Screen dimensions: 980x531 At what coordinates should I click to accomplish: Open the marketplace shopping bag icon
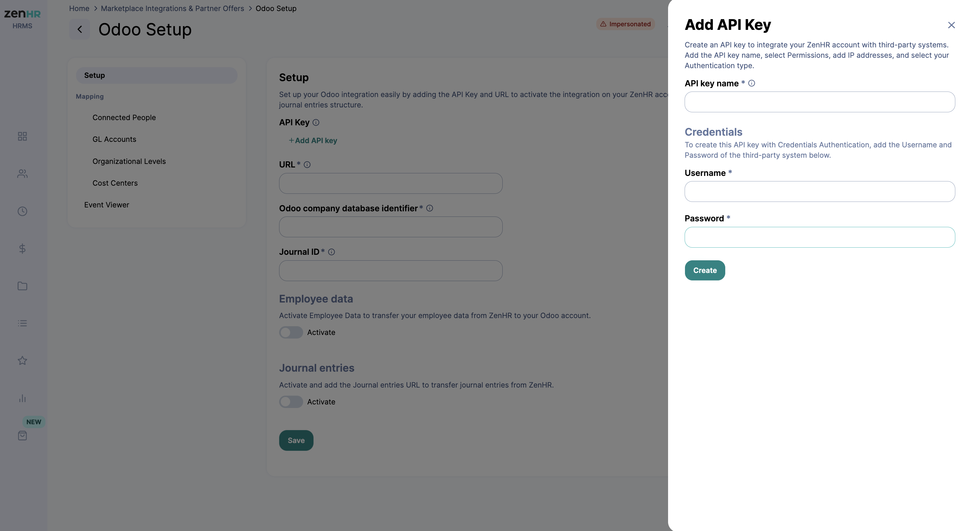tap(22, 436)
